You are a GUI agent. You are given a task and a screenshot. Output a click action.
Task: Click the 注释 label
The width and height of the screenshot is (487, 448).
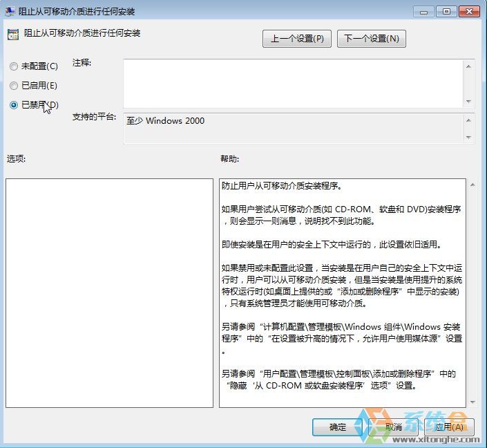(82, 63)
